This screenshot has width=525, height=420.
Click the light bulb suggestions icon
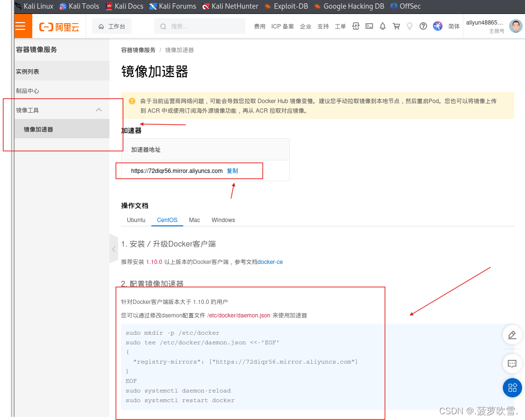point(409,26)
